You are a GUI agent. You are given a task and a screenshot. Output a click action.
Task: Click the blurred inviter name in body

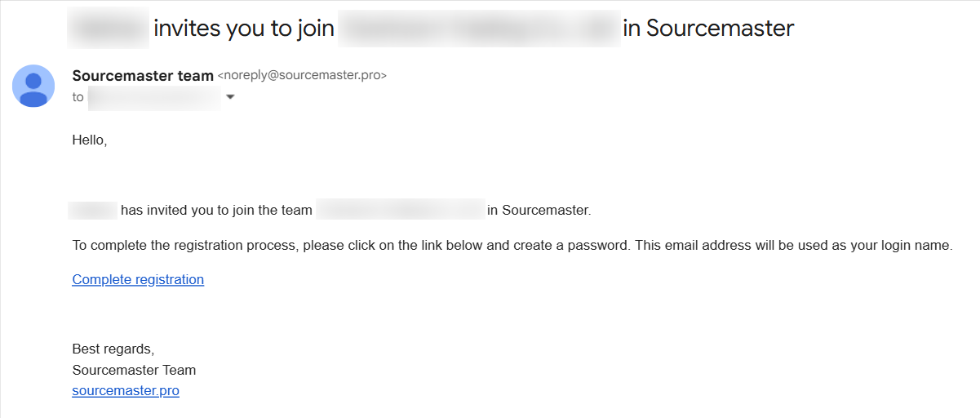(x=93, y=210)
